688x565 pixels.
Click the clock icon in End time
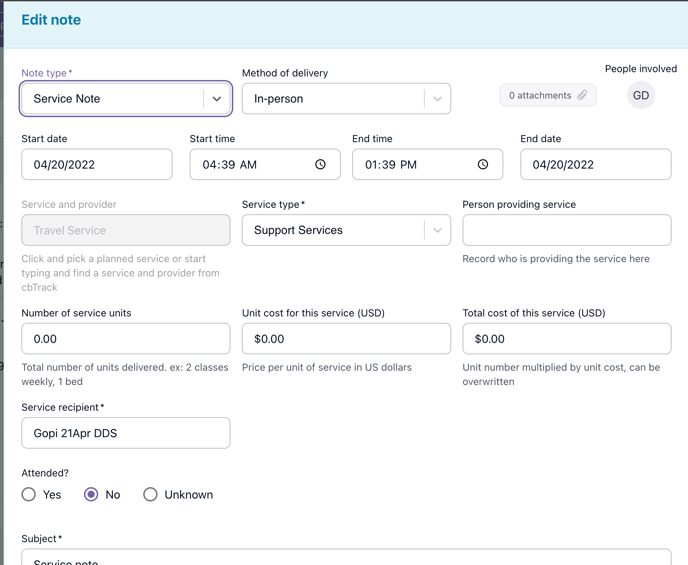pyautogui.click(x=483, y=164)
